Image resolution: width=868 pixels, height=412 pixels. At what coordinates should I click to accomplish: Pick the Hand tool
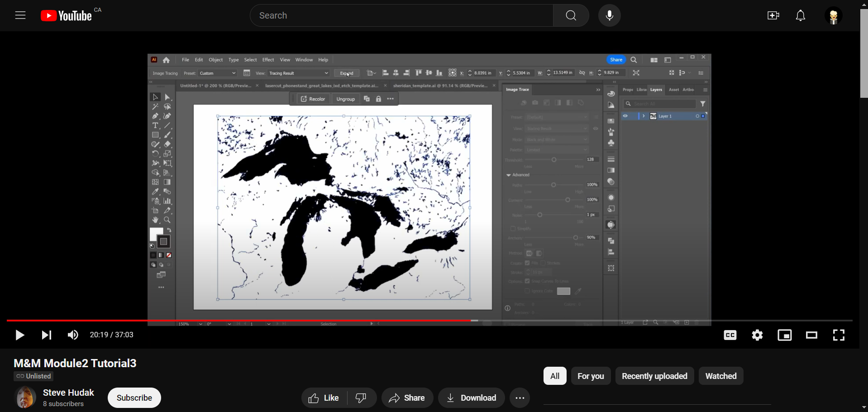click(x=155, y=220)
